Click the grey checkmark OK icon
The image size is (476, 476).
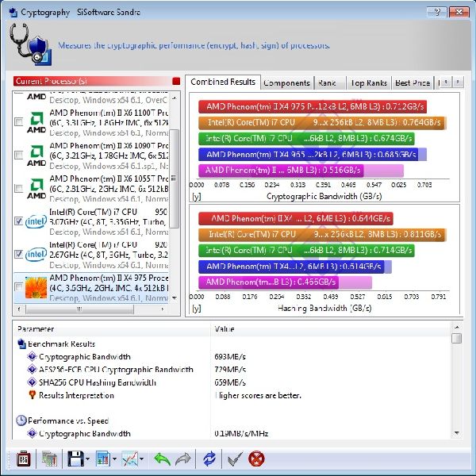point(234,459)
